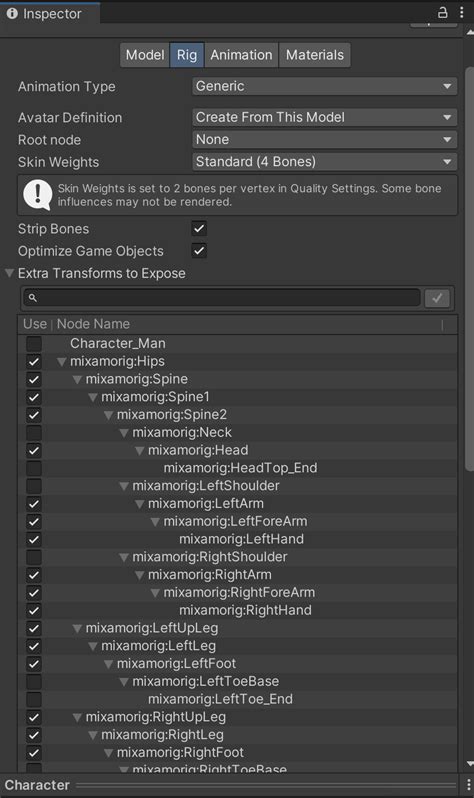
Task: Check the Use box for mixamorig:Neck
Action: click(x=34, y=433)
